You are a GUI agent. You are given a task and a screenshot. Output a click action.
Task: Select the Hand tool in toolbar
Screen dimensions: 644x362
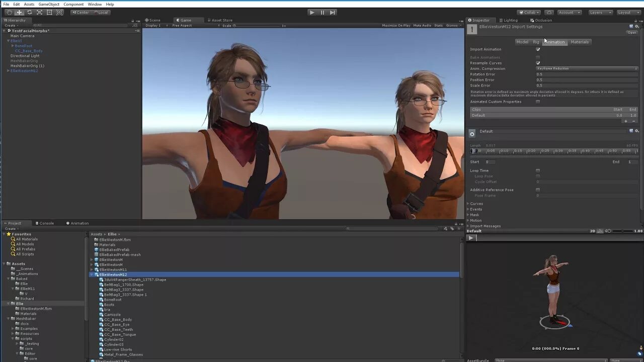click(x=9, y=12)
